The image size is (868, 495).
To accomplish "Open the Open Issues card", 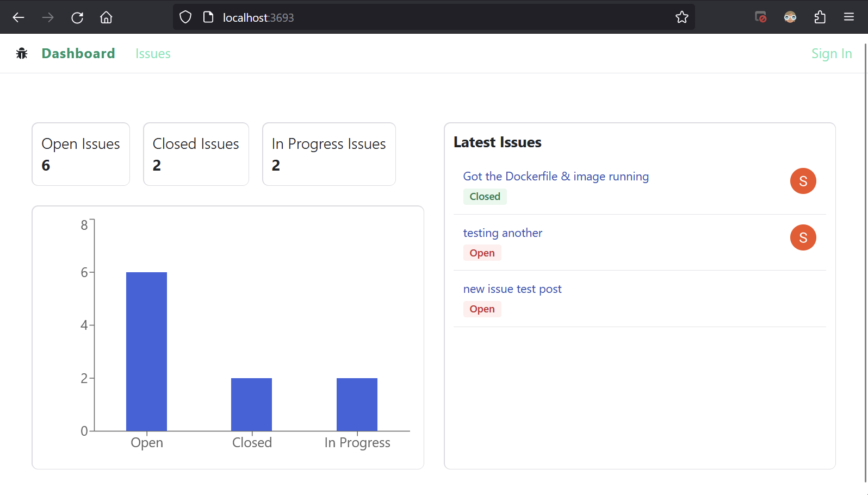I will [81, 154].
